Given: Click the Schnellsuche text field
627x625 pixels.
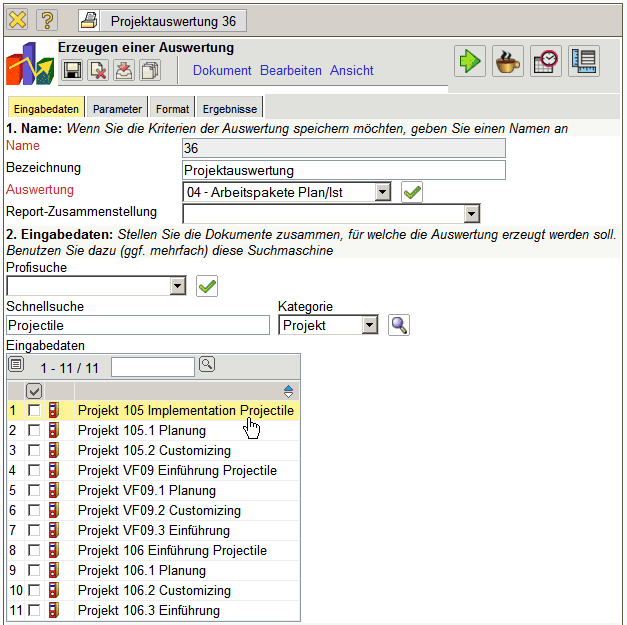Looking at the screenshot, I should [138, 325].
